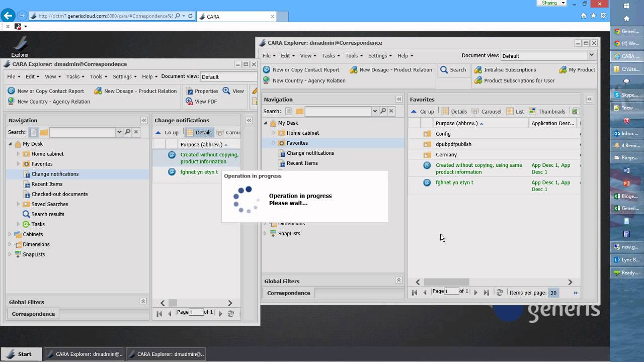
Task: Expand Saved Searches in the back window tree
Action: click(18, 204)
